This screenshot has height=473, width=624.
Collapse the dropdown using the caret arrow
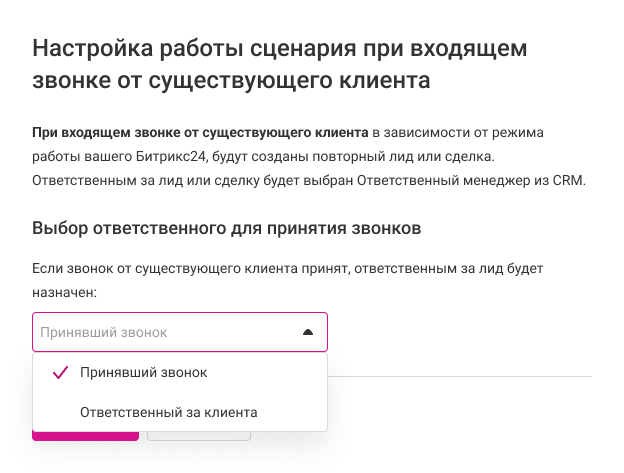pyautogui.click(x=308, y=332)
